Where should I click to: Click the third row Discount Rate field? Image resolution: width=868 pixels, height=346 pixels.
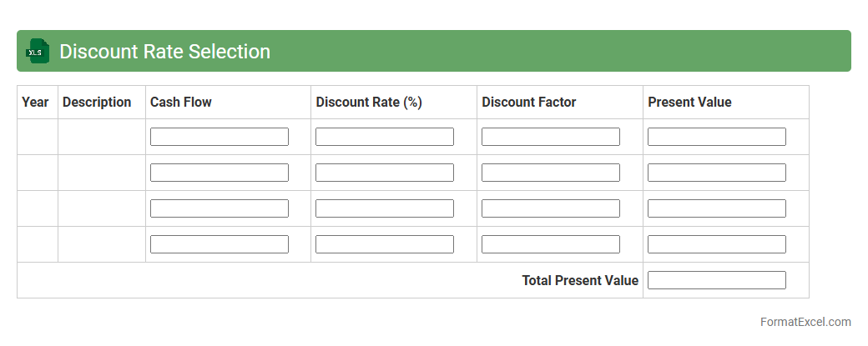click(385, 208)
